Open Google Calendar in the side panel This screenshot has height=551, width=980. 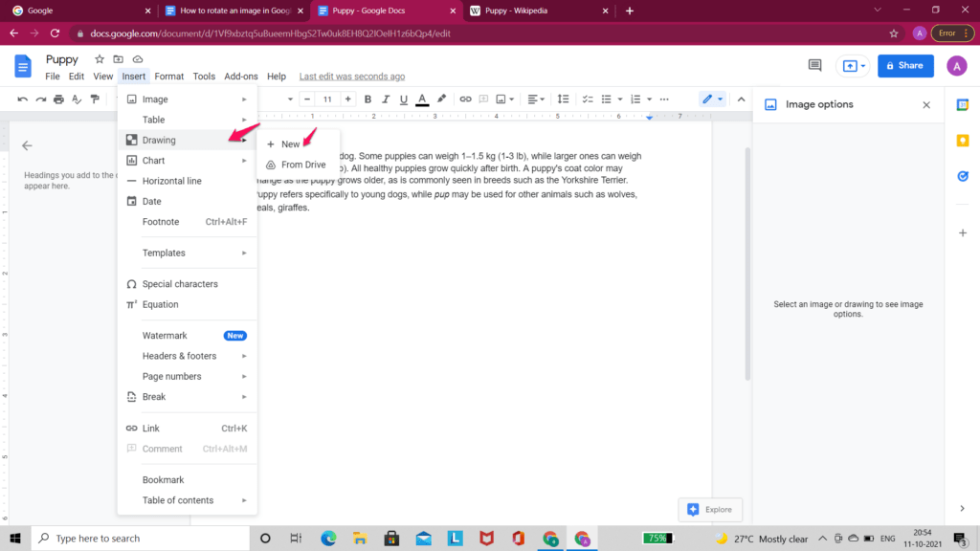click(x=963, y=104)
